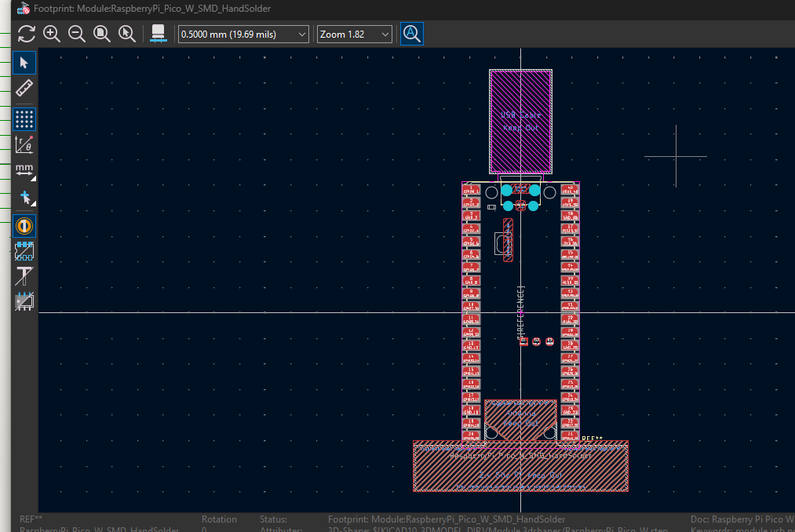This screenshot has width=795, height=532.
Task: Click the Doc: Raspberry Pi Pico text
Action: 742,519
